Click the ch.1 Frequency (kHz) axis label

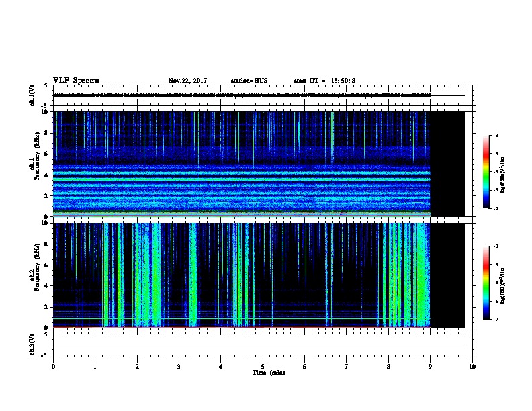[36, 156]
